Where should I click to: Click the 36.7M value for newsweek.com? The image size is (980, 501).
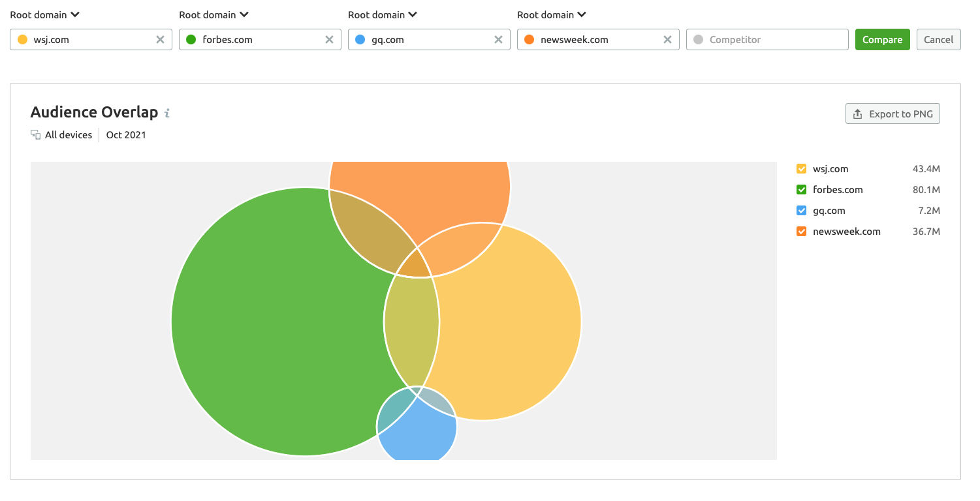(926, 232)
